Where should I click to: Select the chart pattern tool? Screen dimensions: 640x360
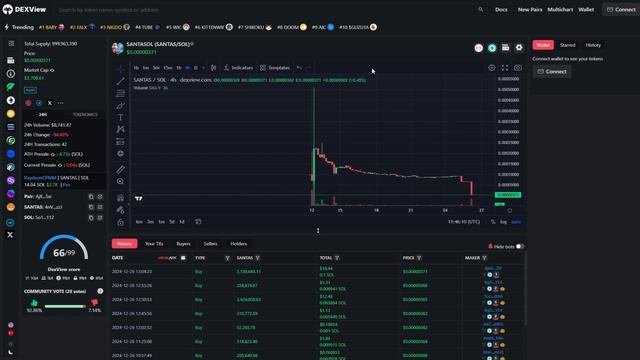(x=120, y=129)
